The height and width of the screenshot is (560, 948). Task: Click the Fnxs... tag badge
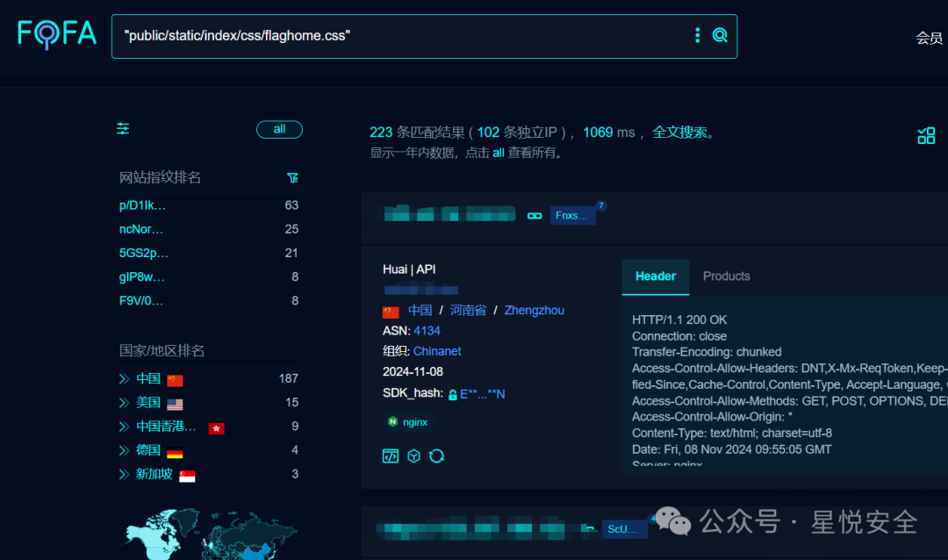point(572,215)
